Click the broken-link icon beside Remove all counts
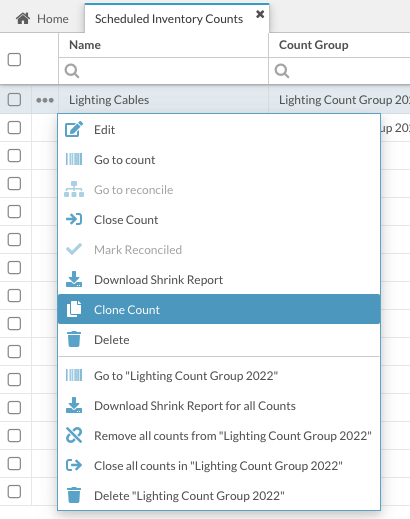Viewport: 410px width, 519px height. 74,435
